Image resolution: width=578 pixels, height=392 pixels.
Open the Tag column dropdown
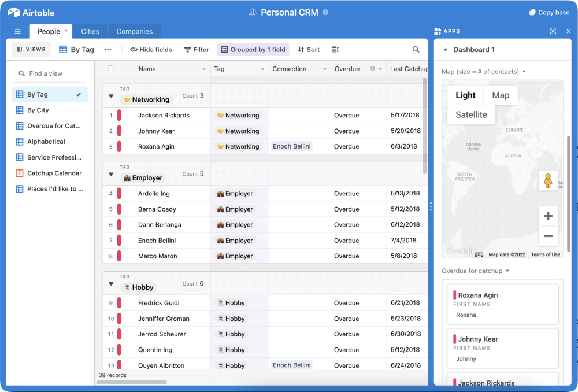(x=263, y=69)
